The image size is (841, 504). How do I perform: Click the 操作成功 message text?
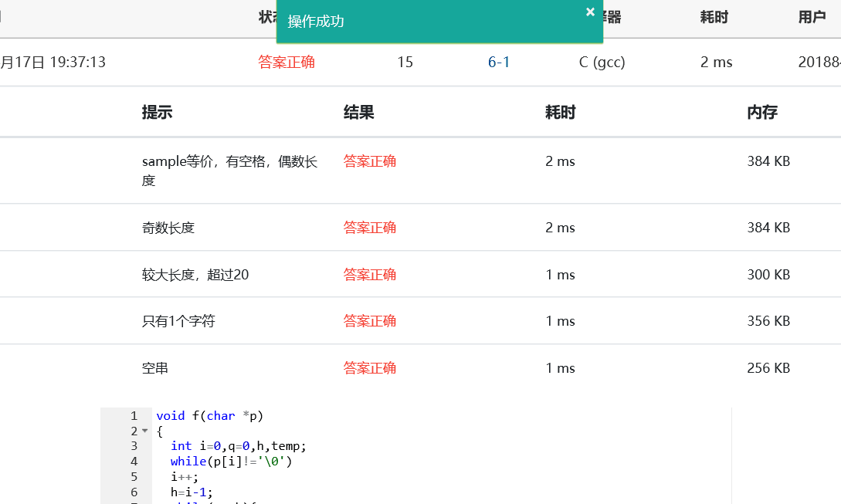(315, 22)
